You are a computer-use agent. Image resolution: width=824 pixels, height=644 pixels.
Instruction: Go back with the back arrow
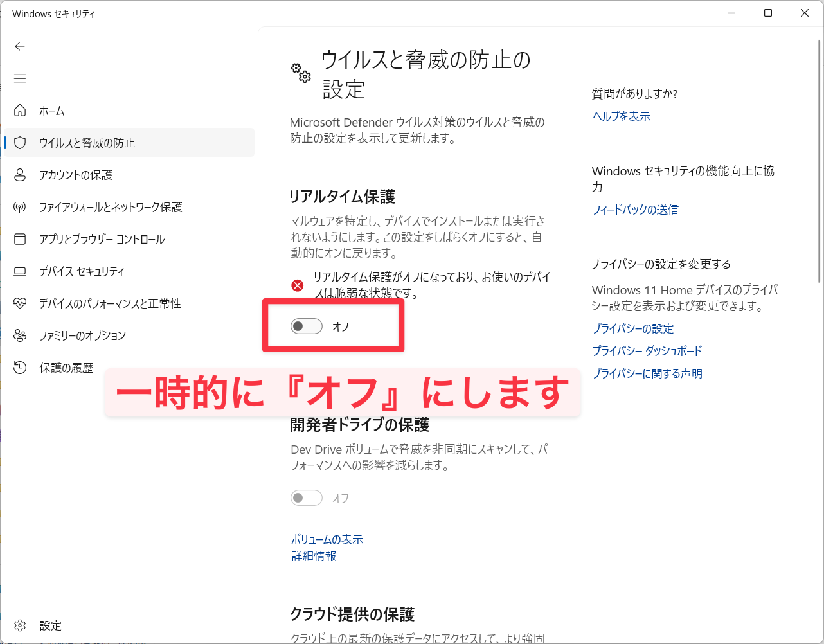20,46
